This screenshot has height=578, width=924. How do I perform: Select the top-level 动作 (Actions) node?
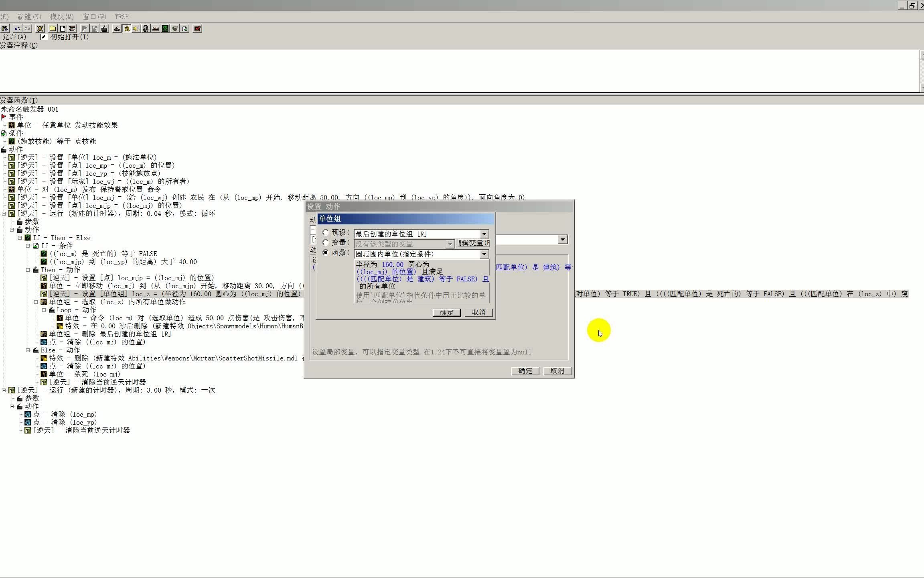pyautogui.click(x=12, y=149)
